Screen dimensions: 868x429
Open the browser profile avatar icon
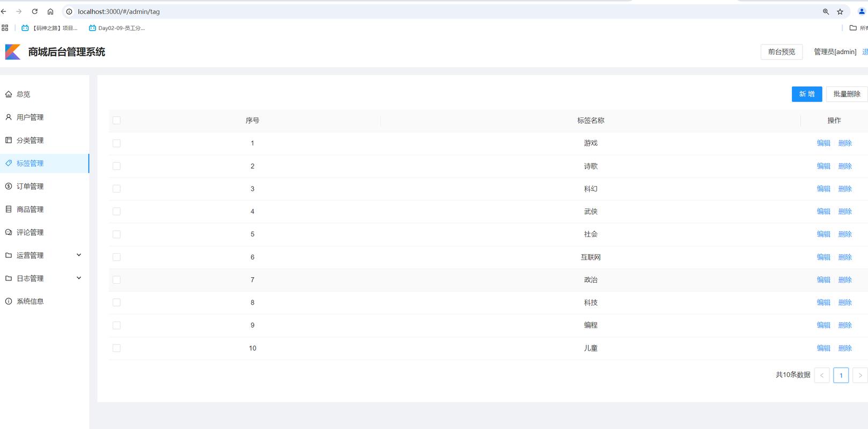tap(862, 11)
